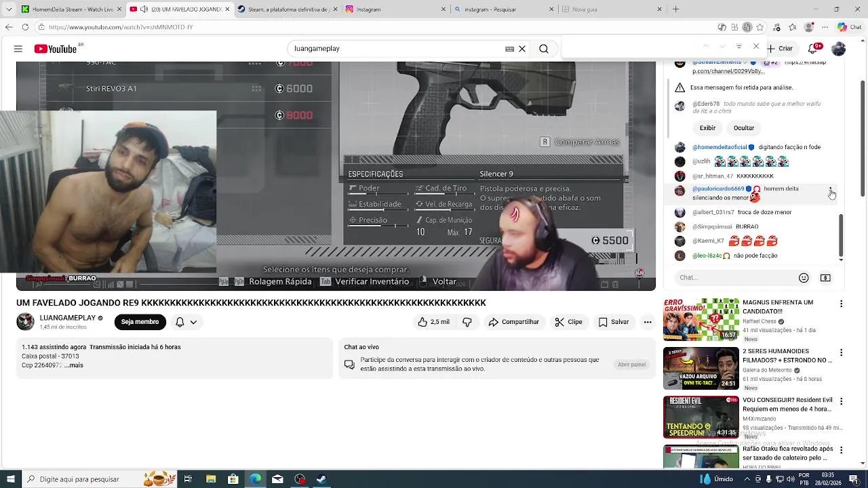Open the LUANGAMEPLAY channel name link

click(x=68, y=318)
